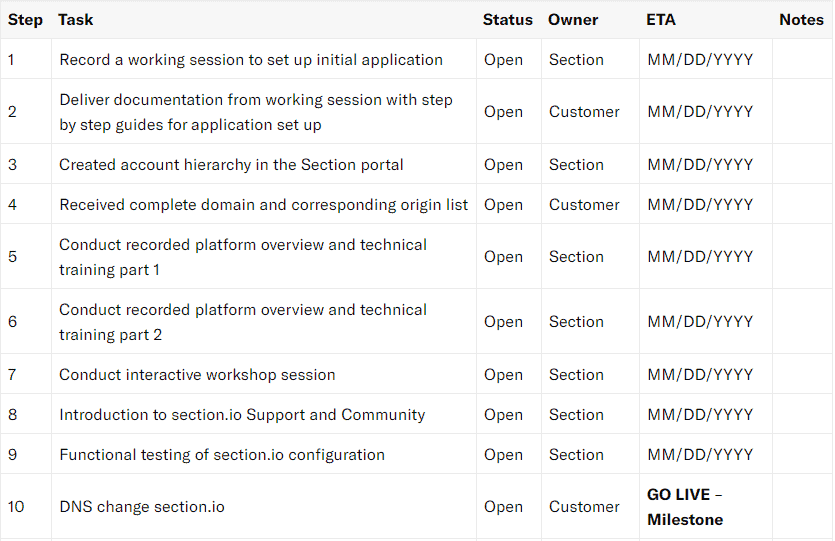Select 'Record a working session' task cell

[264, 59]
